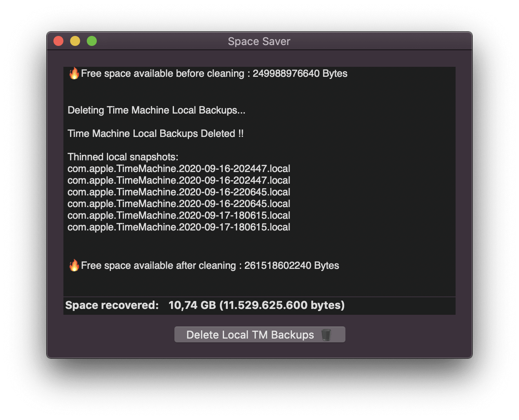Click the fire emoji before "after cleaning" text
Image resolution: width=519 pixels, height=420 pixels.
[x=74, y=266]
